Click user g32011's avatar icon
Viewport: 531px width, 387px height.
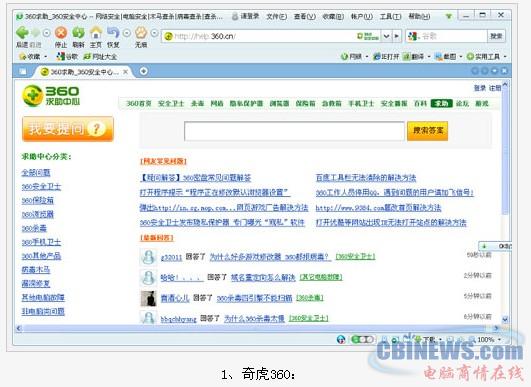click(148, 257)
